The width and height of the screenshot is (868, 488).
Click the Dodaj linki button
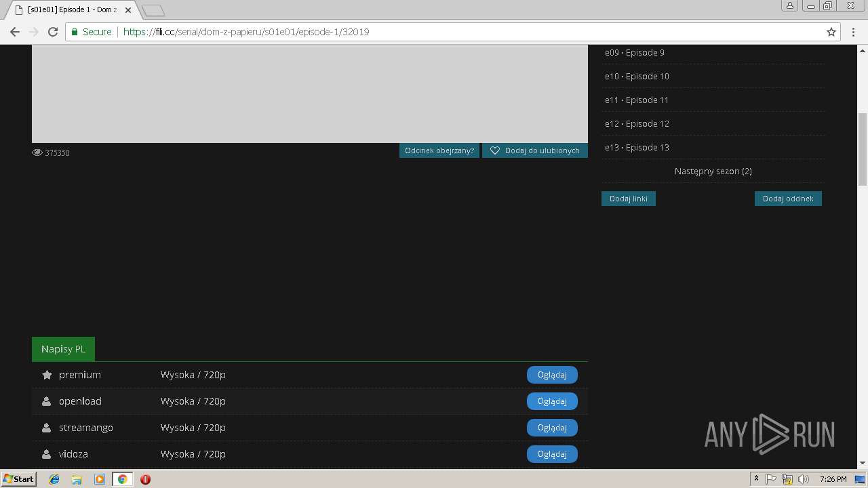click(x=629, y=199)
